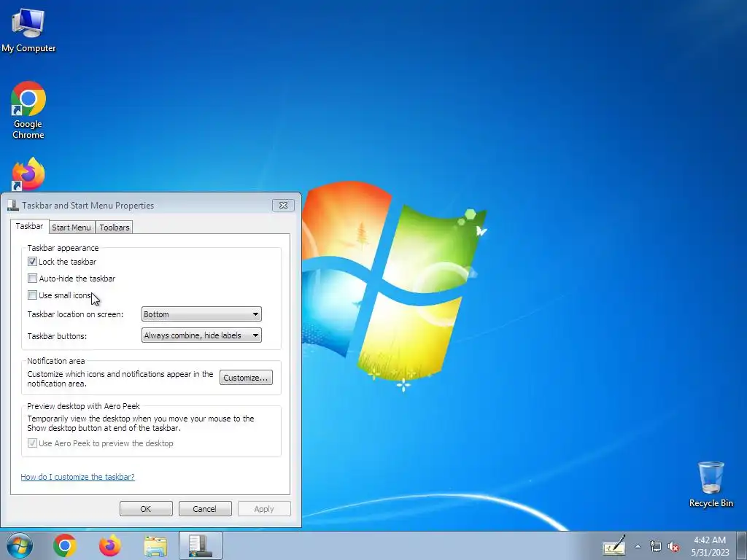The height and width of the screenshot is (560, 747).
Task: Uncheck Lock the taskbar
Action: point(32,262)
